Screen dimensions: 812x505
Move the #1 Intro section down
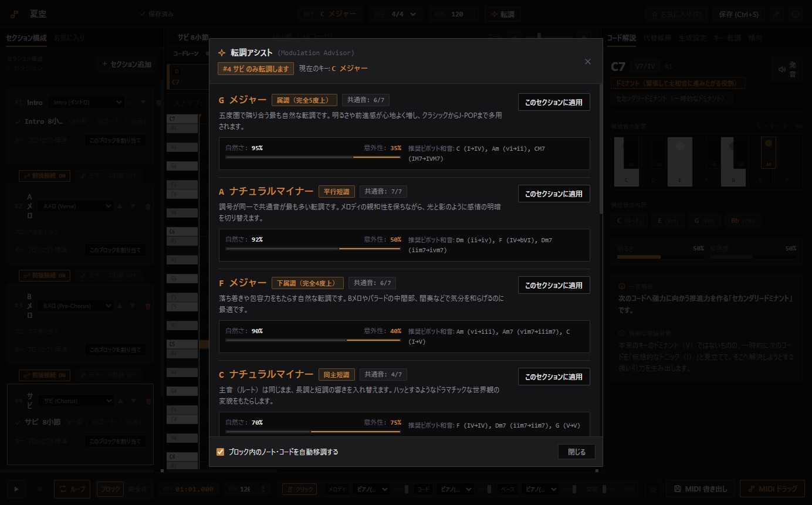click(143, 103)
